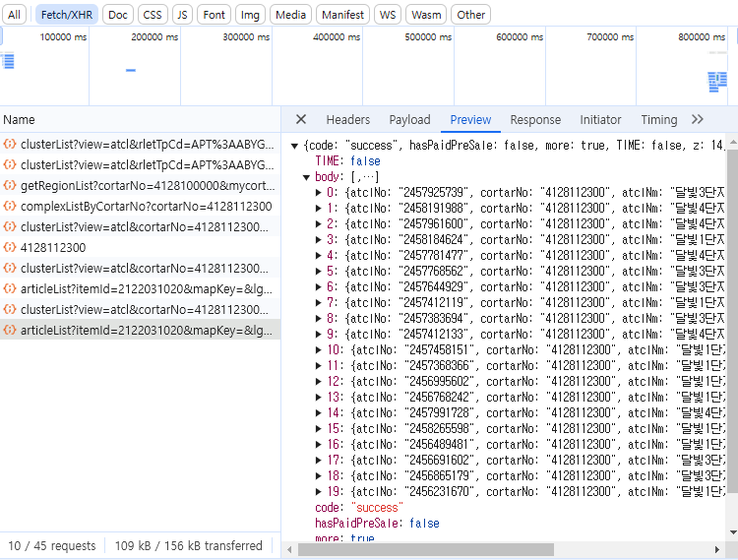Filter by Other requests
Screen dimensions: 738x560
(470, 15)
